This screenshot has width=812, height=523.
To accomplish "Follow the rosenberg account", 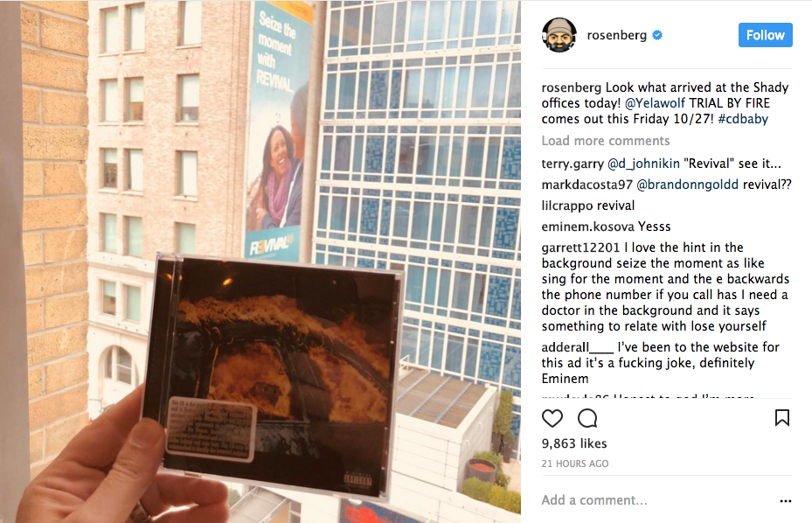I will click(766, 35).
